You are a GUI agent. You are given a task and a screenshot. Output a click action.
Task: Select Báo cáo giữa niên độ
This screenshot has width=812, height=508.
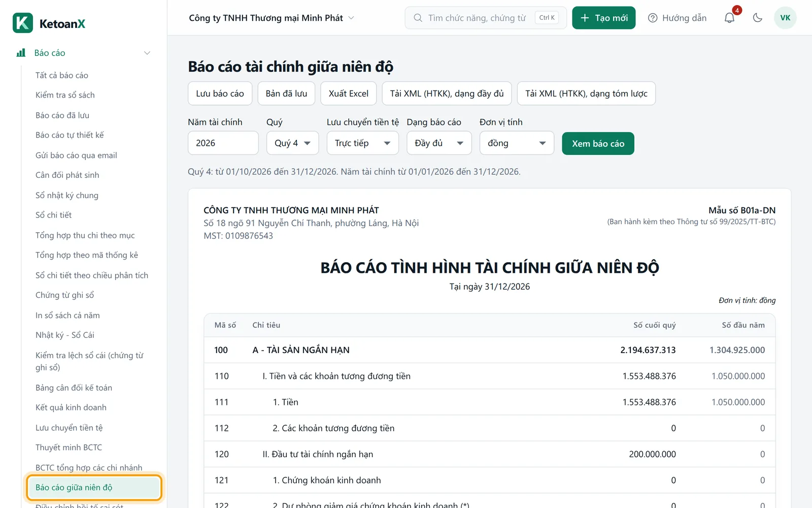pyautogui.click(x=94, y=488)
